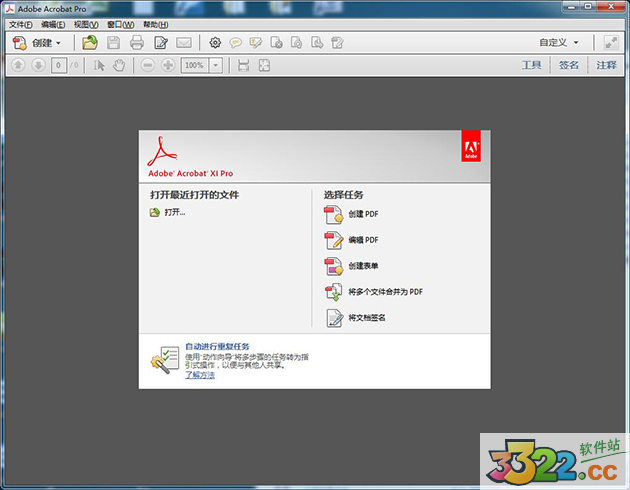The width and height of the screenshot is (630, 490).
Task: Open the Window (窗口) menu
Action: [121, 25]
